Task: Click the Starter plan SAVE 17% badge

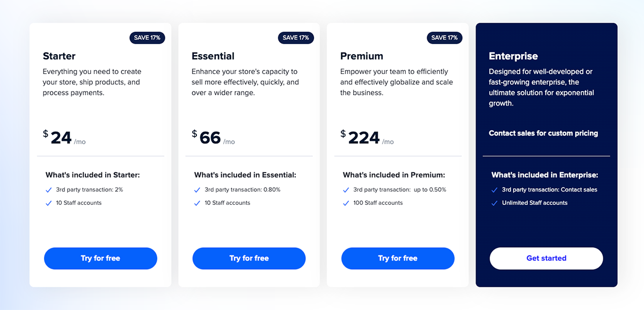Action: tap(147, 38)
